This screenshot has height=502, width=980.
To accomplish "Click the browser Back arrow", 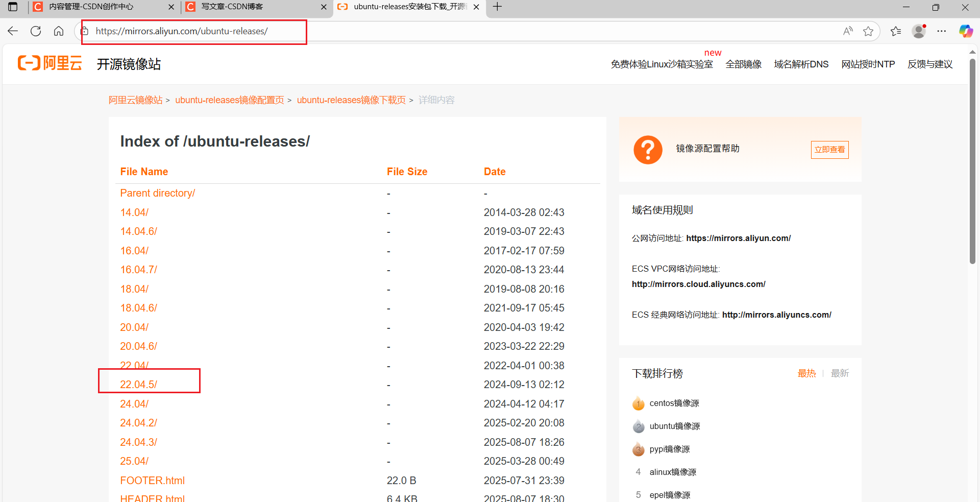I will (13, 31).
